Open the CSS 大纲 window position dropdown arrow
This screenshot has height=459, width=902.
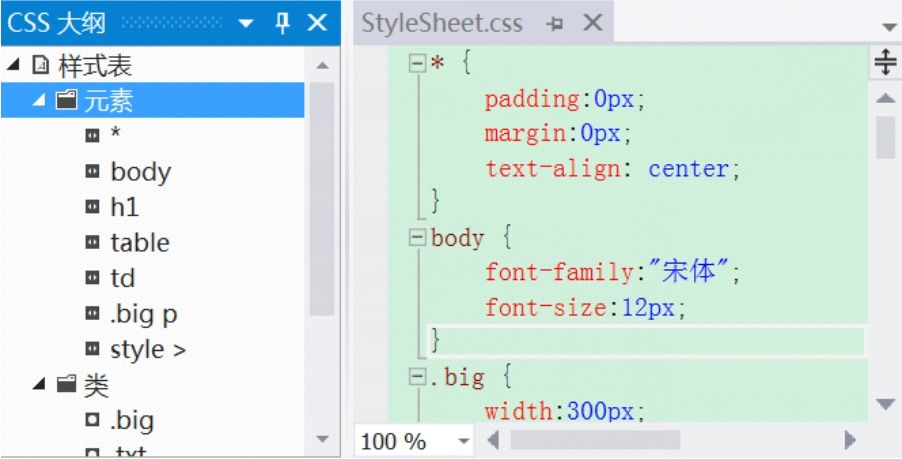tap(246, 24)
